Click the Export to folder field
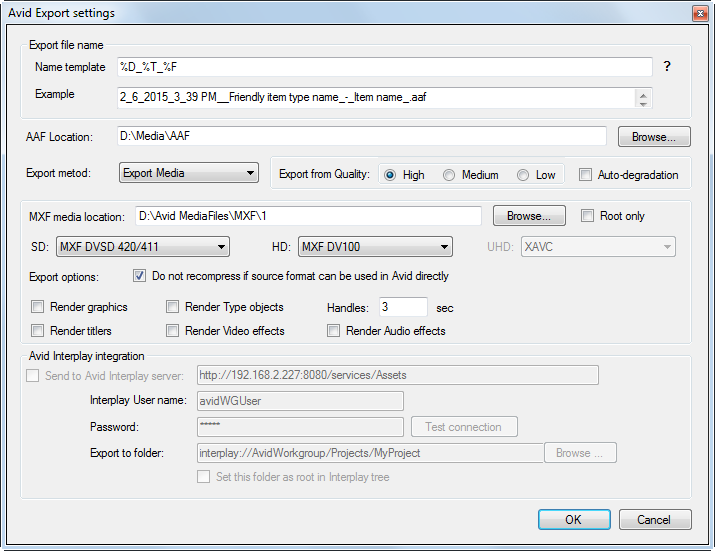Image resolution: width=715 pixels, height=551 pixels. (370, 453)
